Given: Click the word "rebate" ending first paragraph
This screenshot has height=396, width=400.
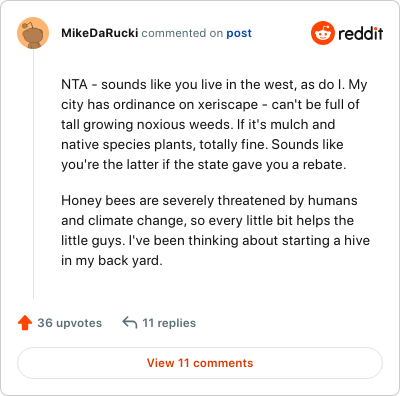Looking at the screenshot, I should pyautogui.click(x=322, y=164).
